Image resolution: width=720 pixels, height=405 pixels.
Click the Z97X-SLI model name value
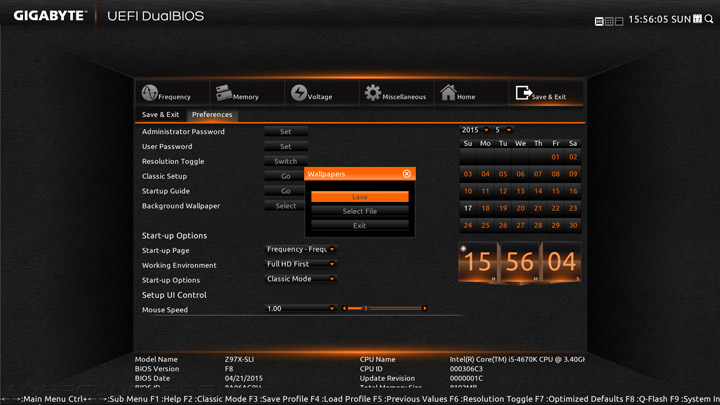click(239, 360)
